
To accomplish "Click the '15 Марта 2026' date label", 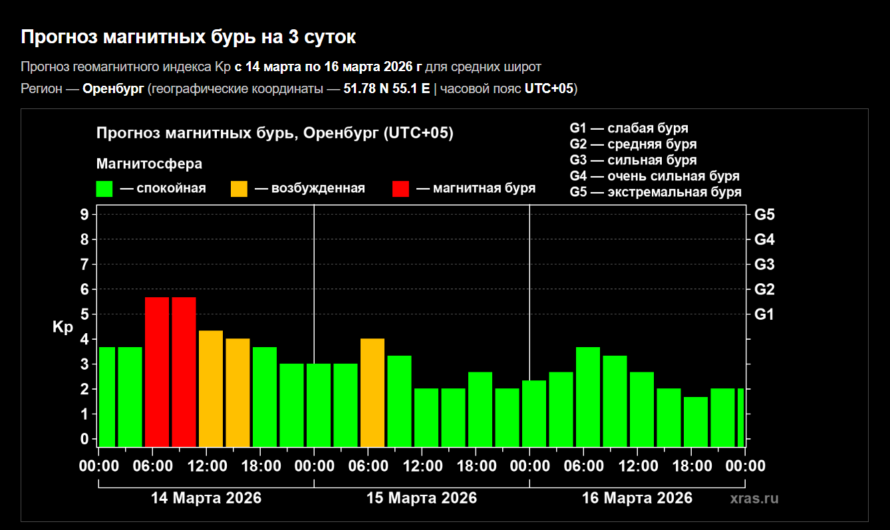I will pos(421,498).
